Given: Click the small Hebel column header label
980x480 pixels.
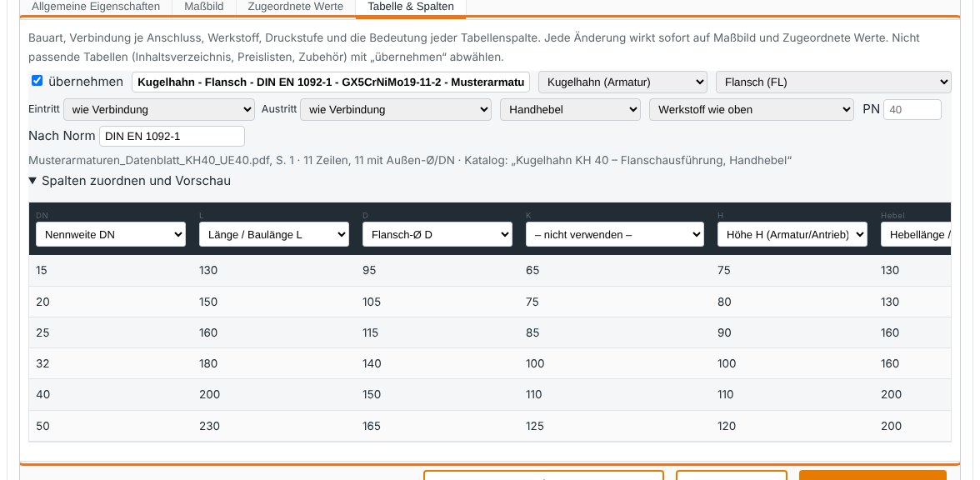Looking at the screenshot, I should pyautogui.click(x=892, y=216).
